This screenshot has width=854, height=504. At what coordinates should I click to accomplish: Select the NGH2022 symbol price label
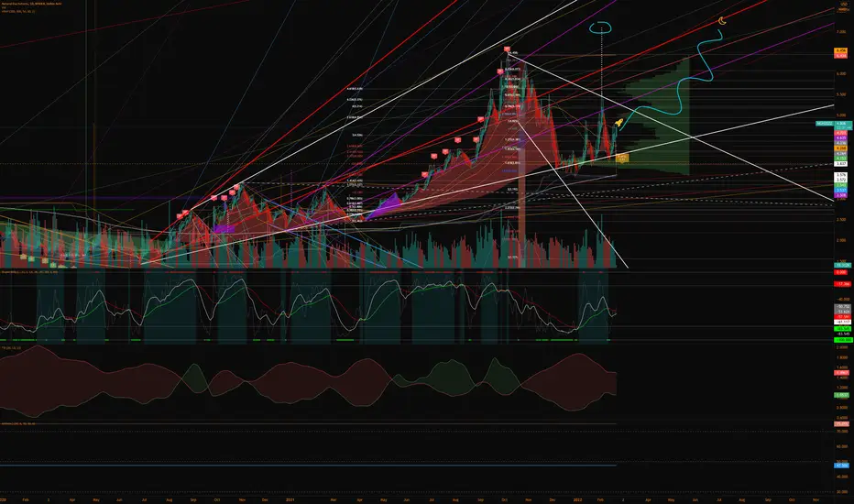click(823, 124)
